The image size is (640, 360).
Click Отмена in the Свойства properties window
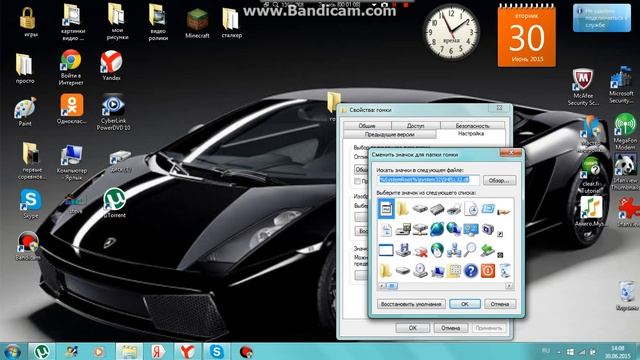click(451, 328)
